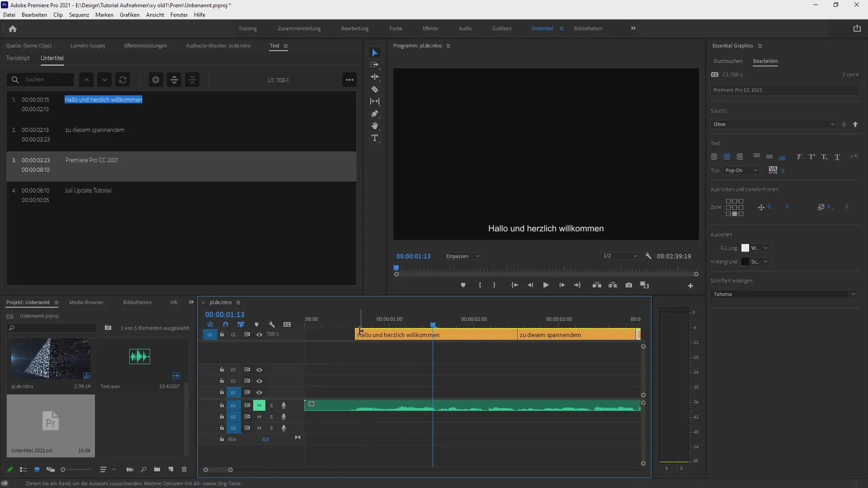This screenshot has width=868, height=488.
Task: Switch to the Durchsuchen tab
Action: [728, 61]
